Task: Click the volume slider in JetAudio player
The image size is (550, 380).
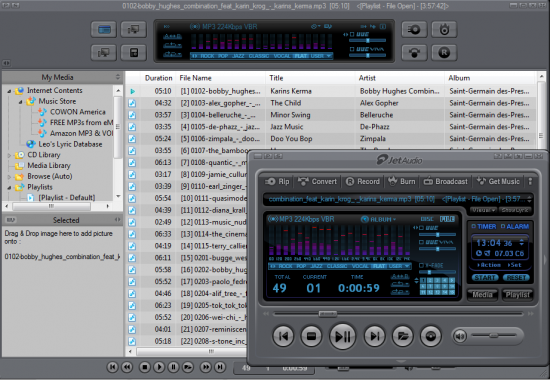Action: (x=494, y=336)
